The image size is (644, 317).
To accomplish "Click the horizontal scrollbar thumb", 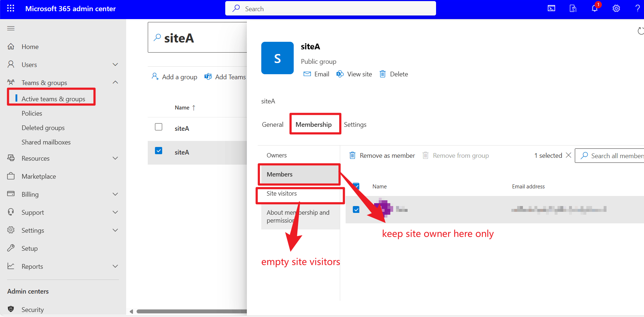I will click(x=192, y=311).
